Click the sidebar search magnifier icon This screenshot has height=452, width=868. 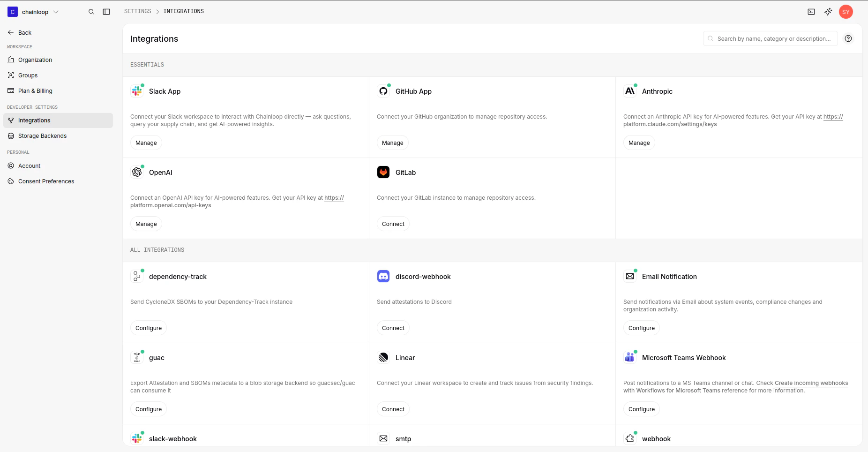pyautogui.click(x=91, y=12)
